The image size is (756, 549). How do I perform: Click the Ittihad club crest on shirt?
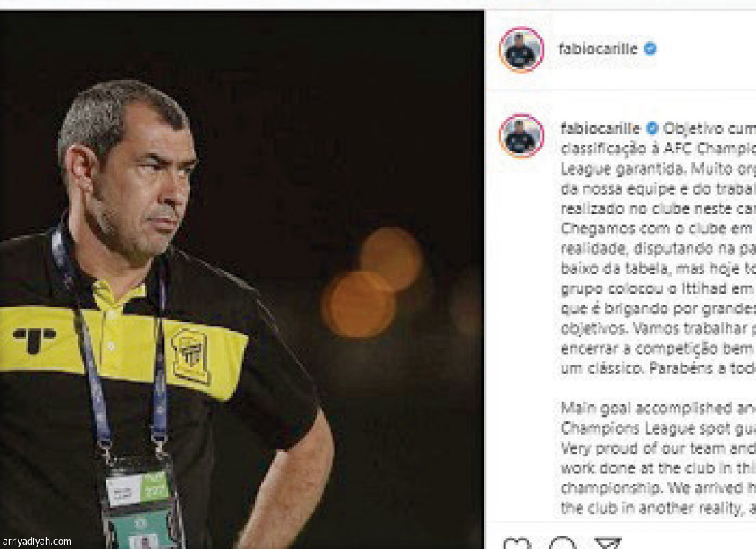click(x=190, y=356)
